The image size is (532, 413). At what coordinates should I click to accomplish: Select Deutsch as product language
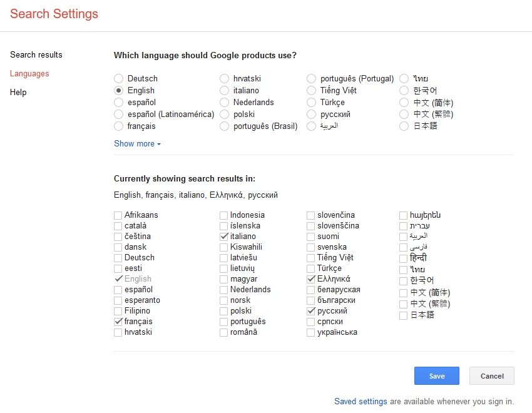pyautogui.click(x=118, y=79)
